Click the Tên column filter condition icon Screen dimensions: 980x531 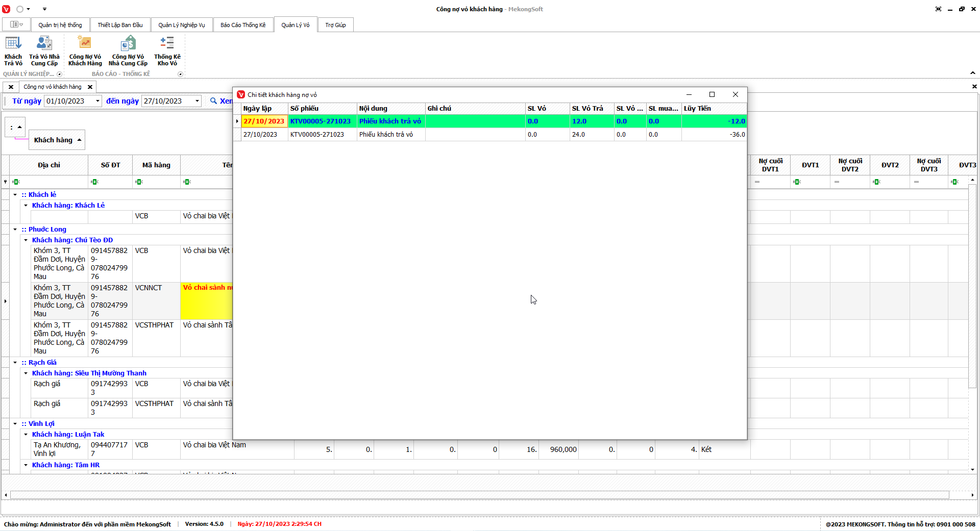pos(187,182)
